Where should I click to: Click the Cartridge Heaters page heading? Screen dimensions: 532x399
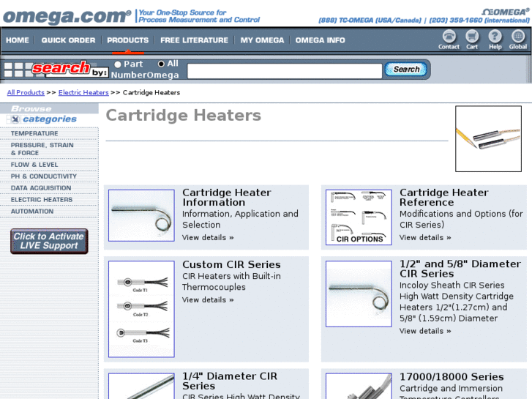pyautogui.click(x=184, y=115)
